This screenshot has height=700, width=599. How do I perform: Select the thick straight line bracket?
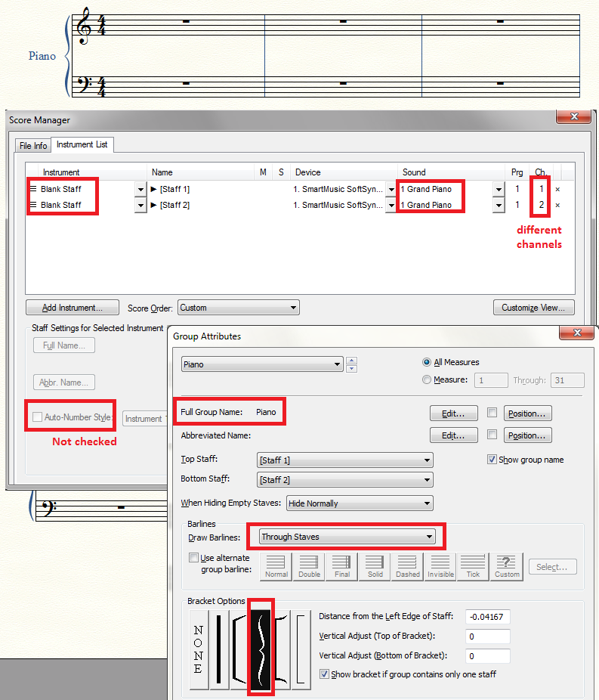pyautogui.click(x=220, y=649)
